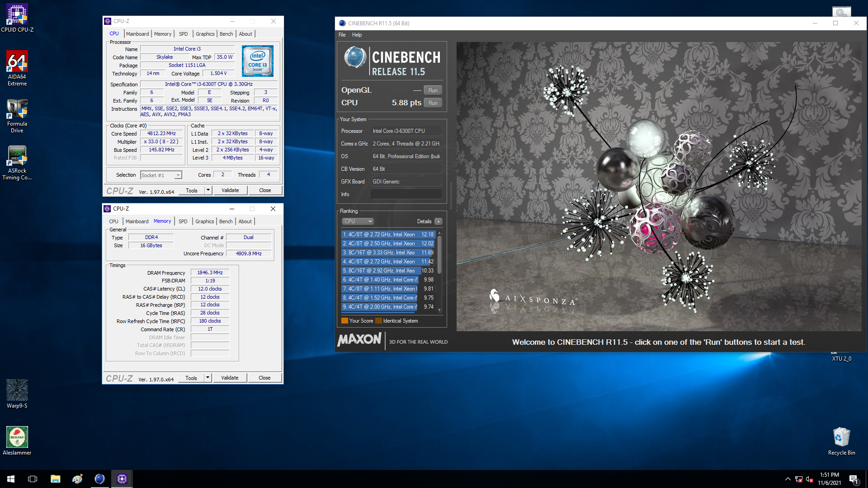Open Details arrow in Cinebench ranking
The height and width of the screenshot is (488, 868).
click(438, 221)
